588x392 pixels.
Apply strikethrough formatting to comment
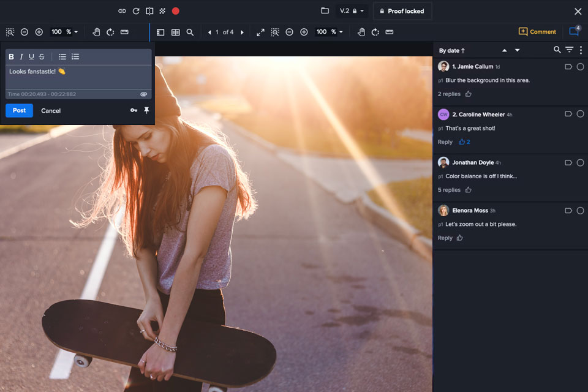click(42, 56)
